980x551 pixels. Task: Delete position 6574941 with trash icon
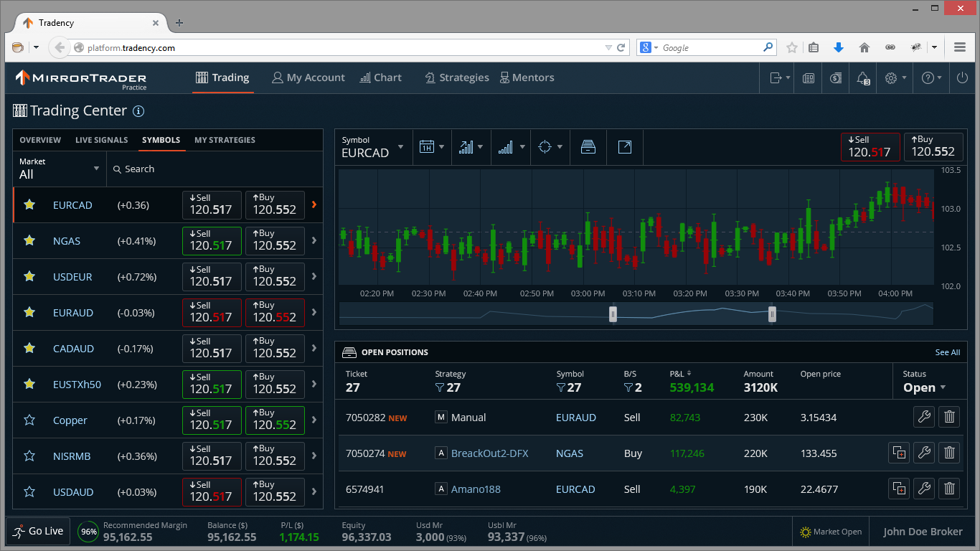(949, 489)
